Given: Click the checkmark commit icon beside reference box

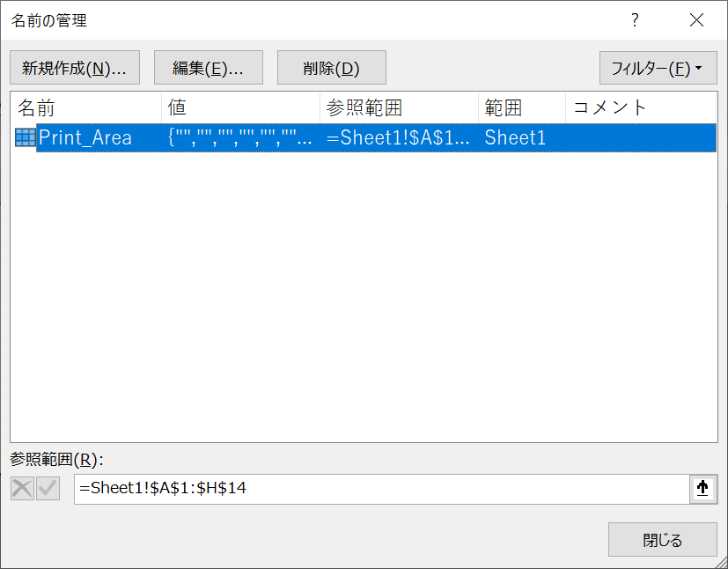Looking at the screenshot, I should (x=48, y=489).
